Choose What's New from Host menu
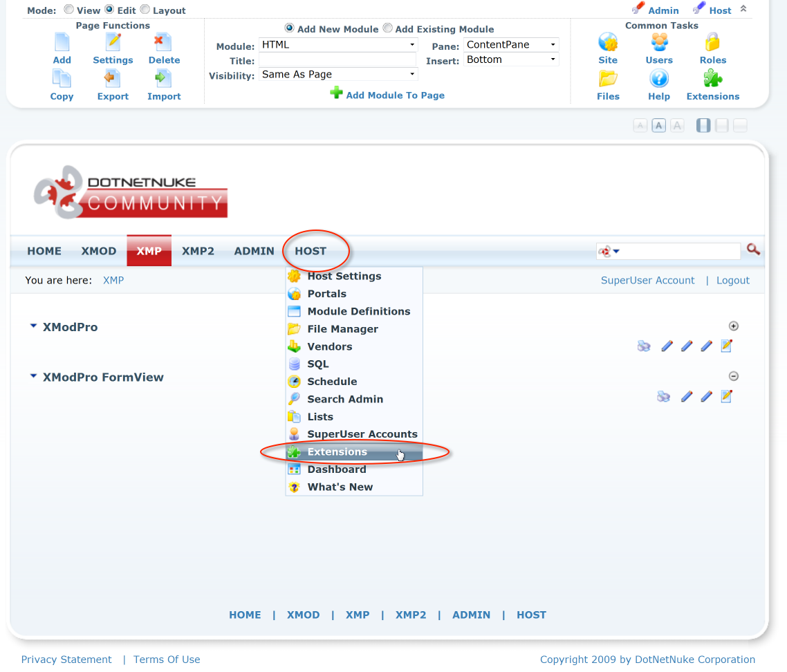The width and height of the screenshot is (787, 672). point(354,487)
